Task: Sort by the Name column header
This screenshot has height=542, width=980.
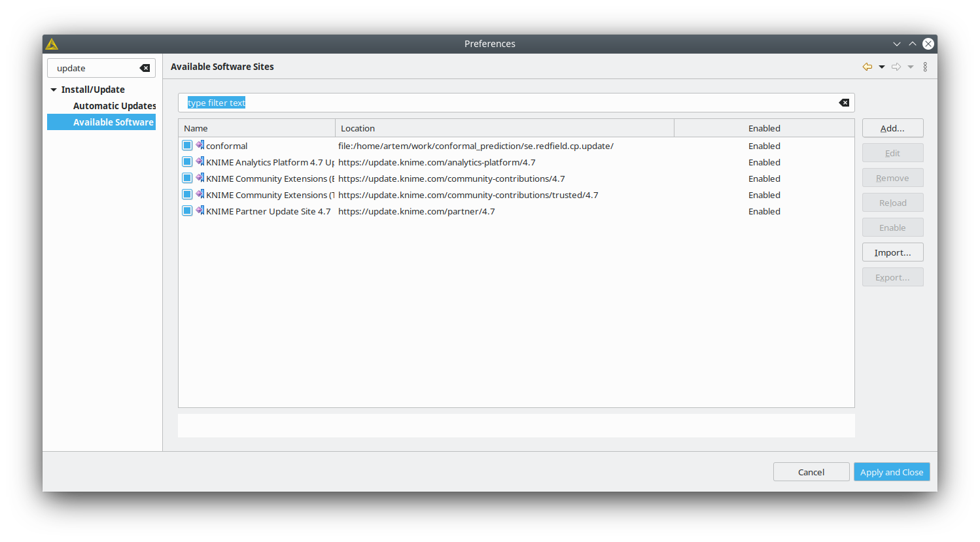Action: pos(256,128)
